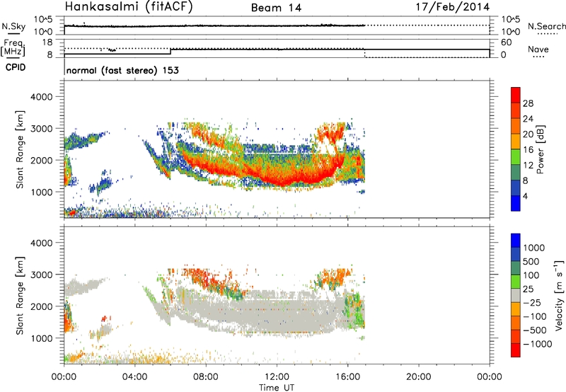Select the "500" label on the Velocity colorbar
Screen dimensions: 566x392
click(531, 261)
